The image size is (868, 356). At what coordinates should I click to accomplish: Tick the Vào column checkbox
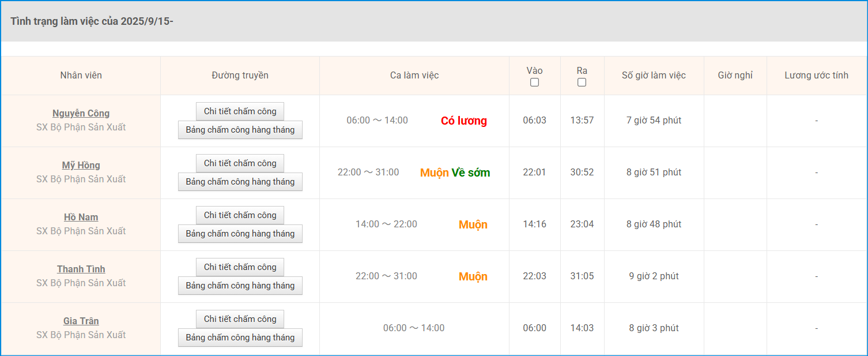[x=534, y=83]
